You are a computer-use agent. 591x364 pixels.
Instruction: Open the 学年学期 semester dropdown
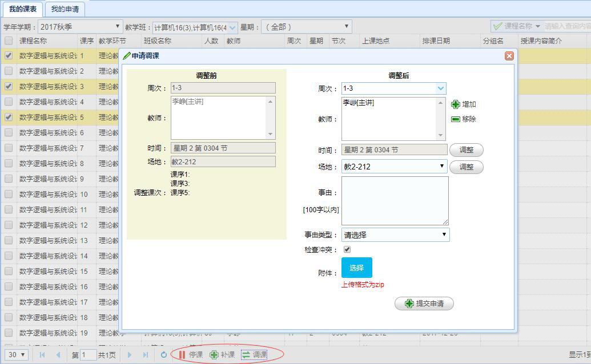pyautogui.click(x=80, y=27)
